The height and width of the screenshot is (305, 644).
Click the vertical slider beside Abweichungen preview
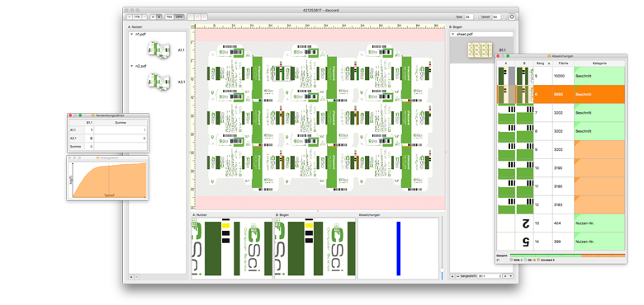coord(442,270)
